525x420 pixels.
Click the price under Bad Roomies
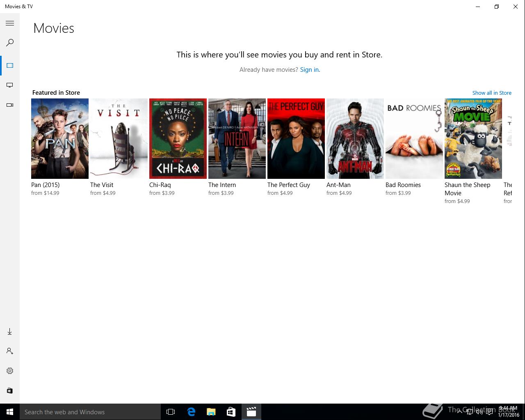pyautogui.click(x=398, y=193)
